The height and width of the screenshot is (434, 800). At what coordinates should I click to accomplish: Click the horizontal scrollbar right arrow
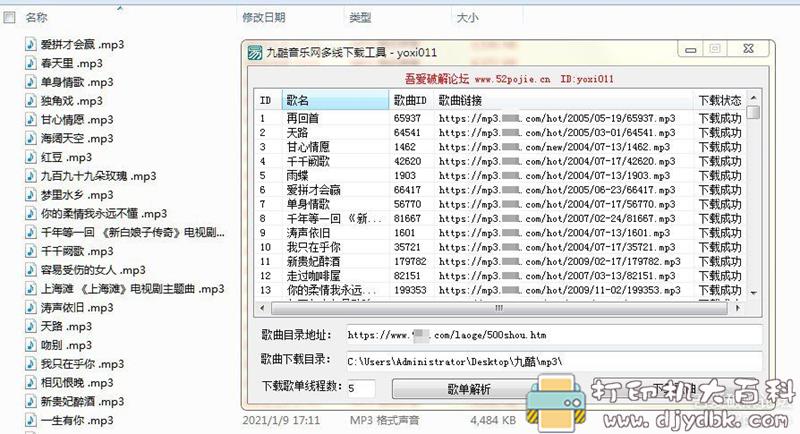tap(737, 308)
